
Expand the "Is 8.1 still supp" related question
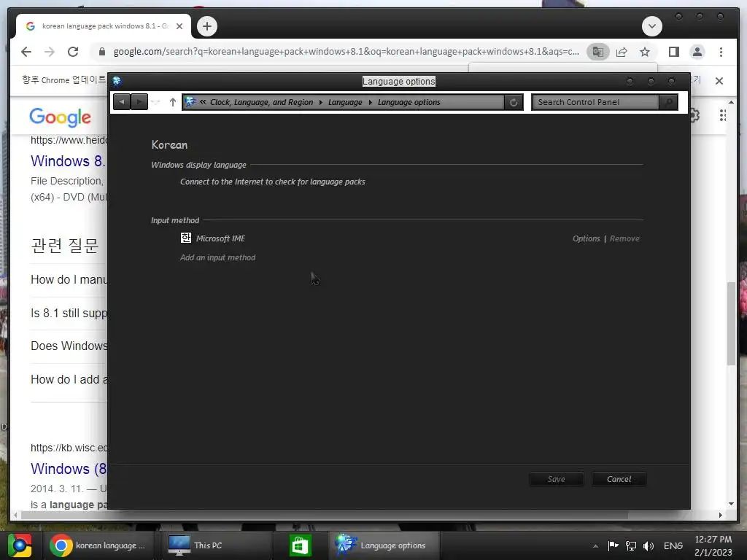[x=69, y=313]
